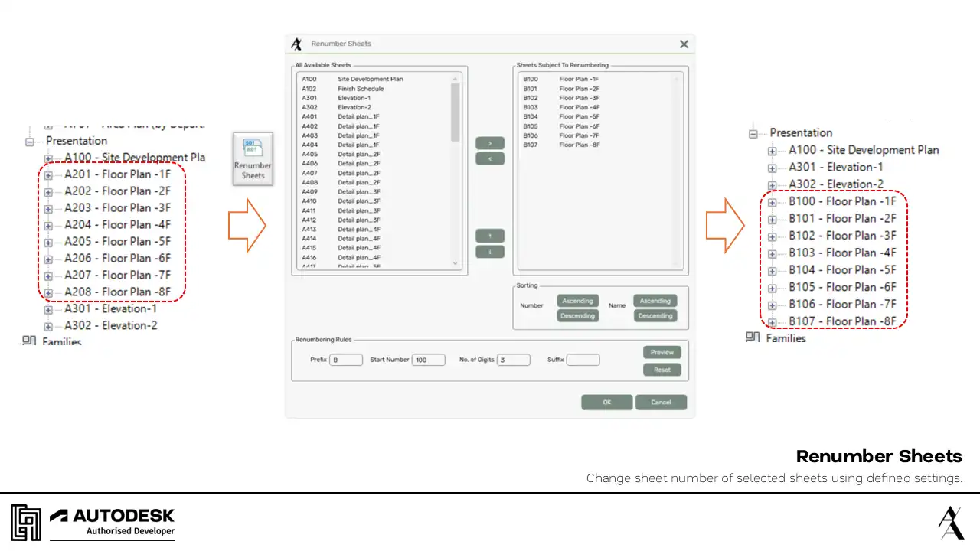Viewport: 980px width, 551px height.
Task: Click the Suffix text field
Action: [583, 360]
